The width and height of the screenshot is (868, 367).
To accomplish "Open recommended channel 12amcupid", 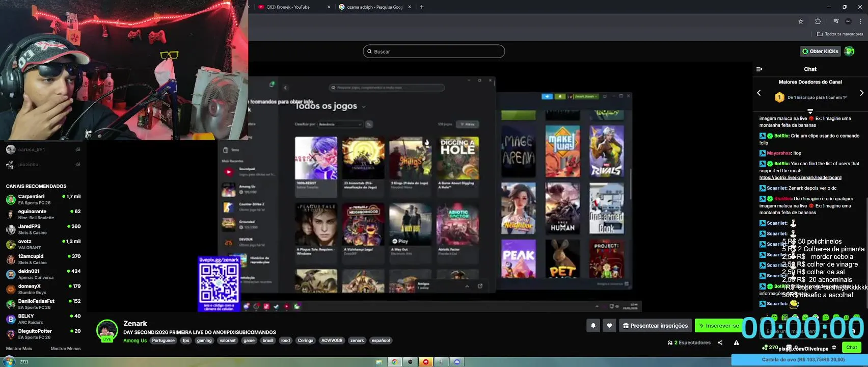I will [43, 259].
